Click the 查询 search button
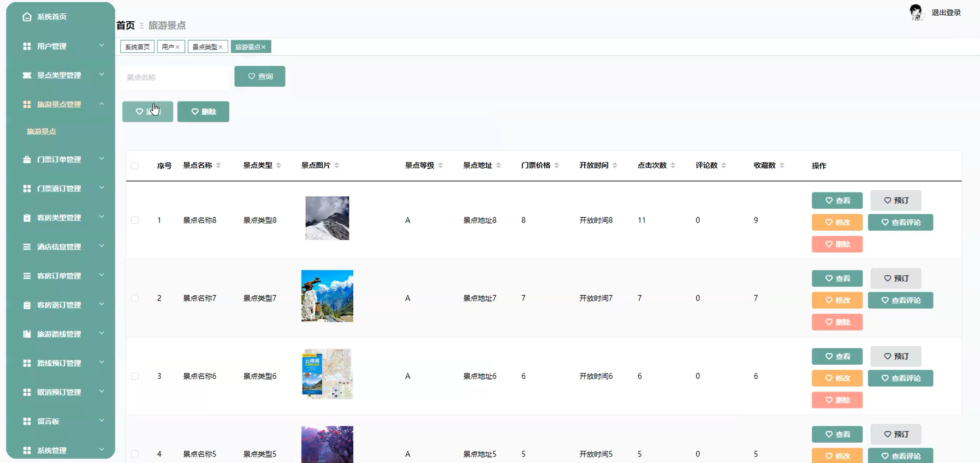This screenshot has height=463, width=980. (260, 76)
